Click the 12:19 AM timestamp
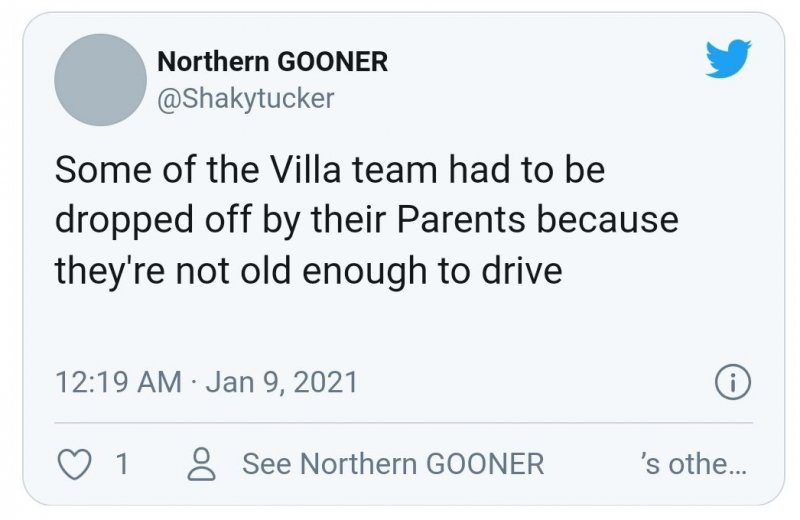 pyautogui.click(x=118, y=382)
